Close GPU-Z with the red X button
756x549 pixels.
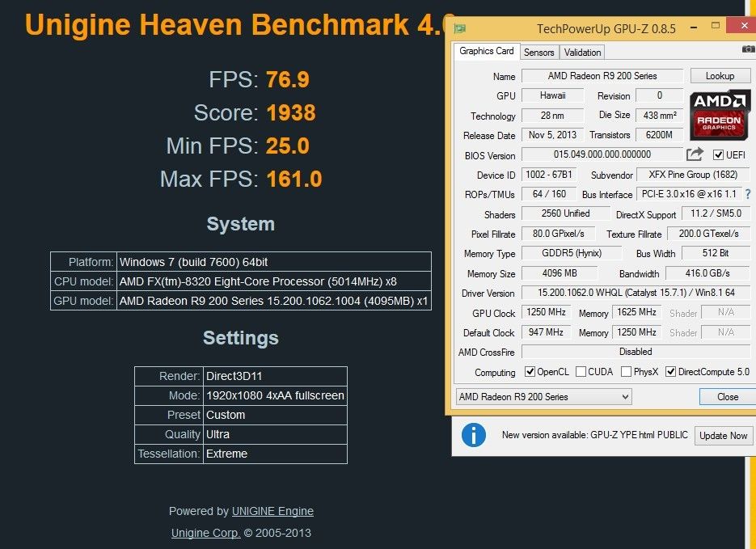pos(743,26)
